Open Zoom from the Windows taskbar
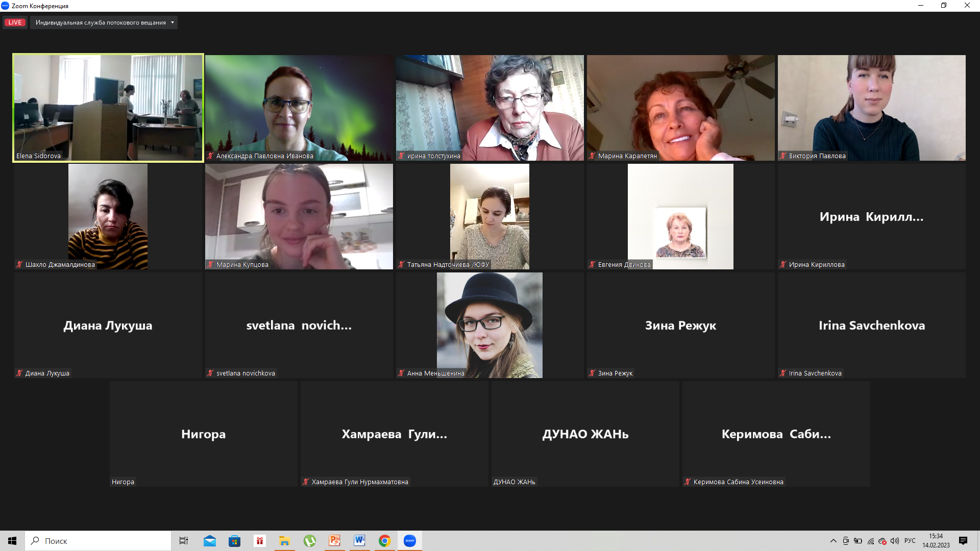 pos(409,541)
